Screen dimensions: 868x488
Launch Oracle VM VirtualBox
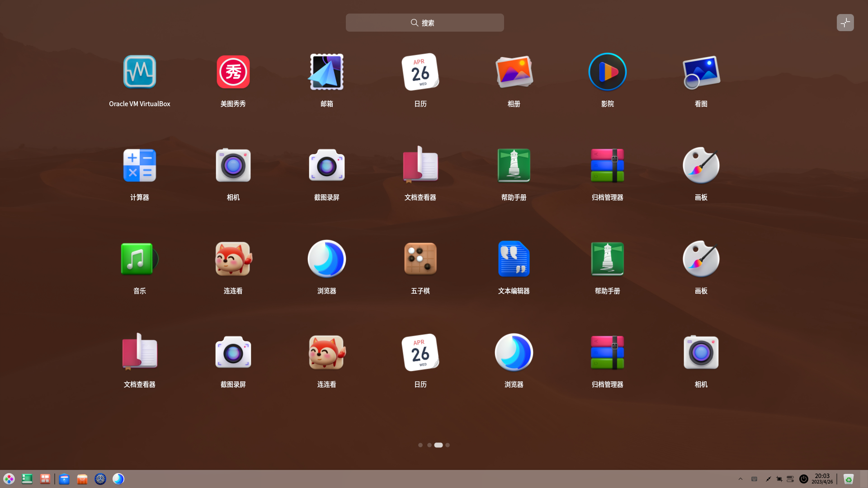(139, 72)
